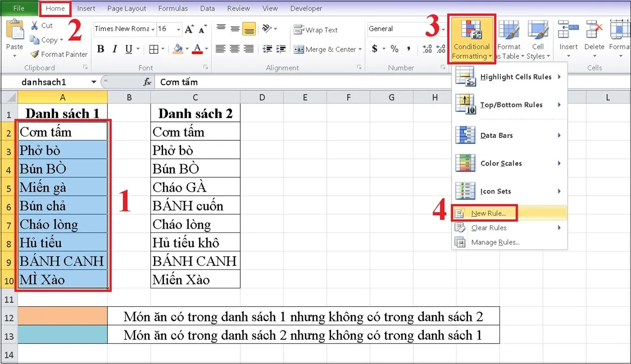Image resolution: width=631 pixels, height=364 pixels.
Task: Apply Bold formatting
Action: click(101, 49)
